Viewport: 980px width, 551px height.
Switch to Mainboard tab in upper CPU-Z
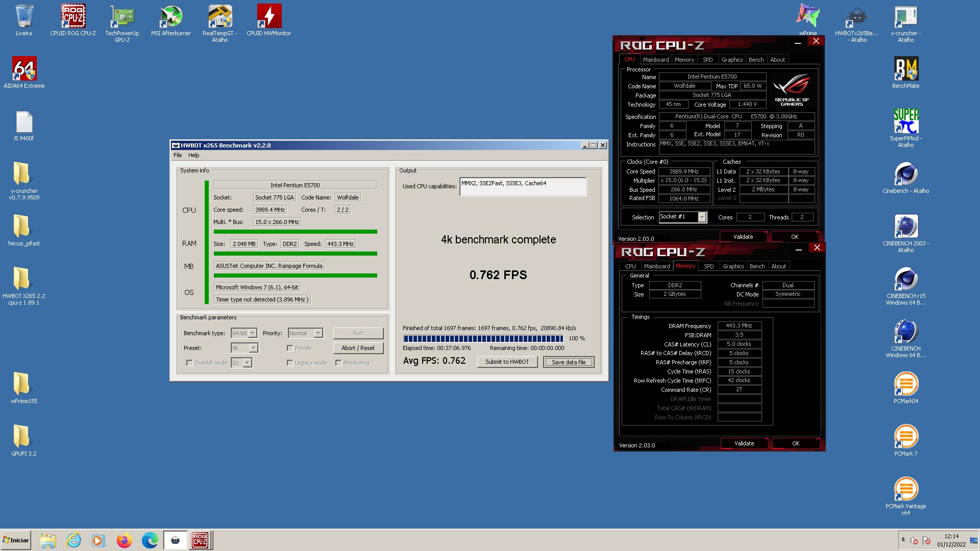655,60
